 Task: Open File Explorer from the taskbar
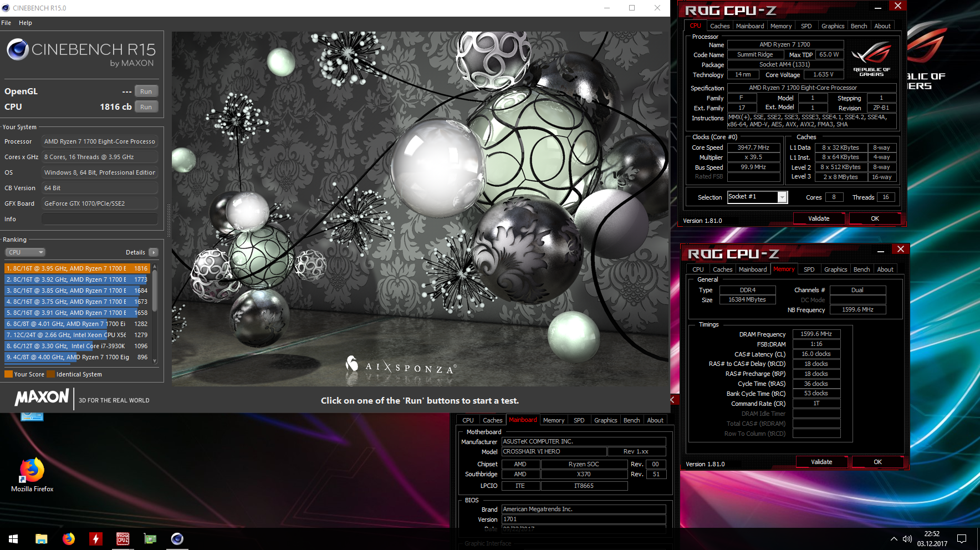(x=42, y=539)
